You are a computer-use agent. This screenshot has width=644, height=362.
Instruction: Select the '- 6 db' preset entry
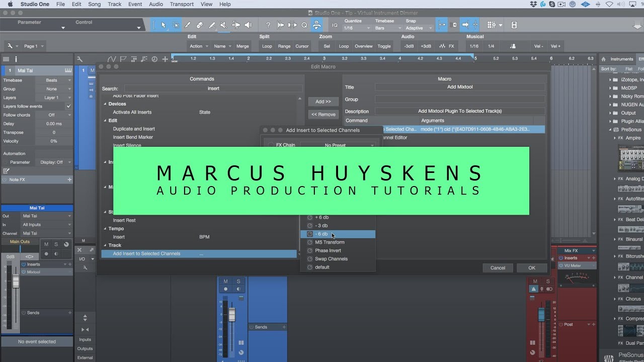click(338, 234)
